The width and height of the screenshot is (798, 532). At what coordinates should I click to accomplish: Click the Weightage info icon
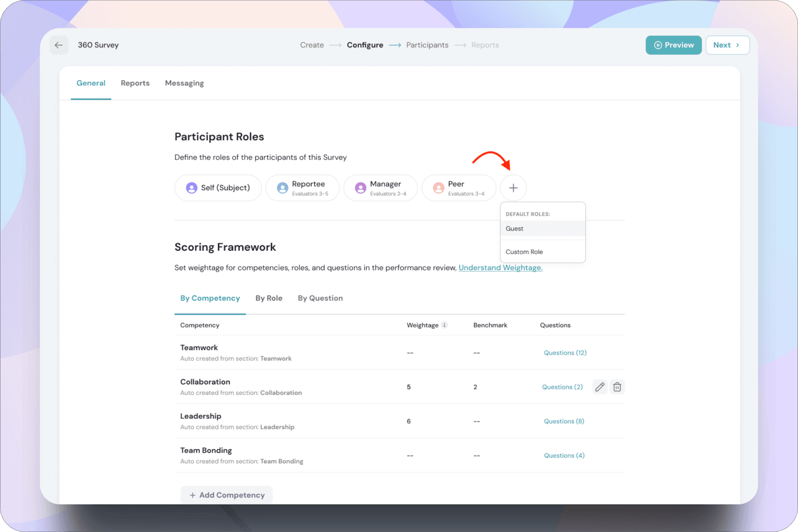tap(444, 325)
